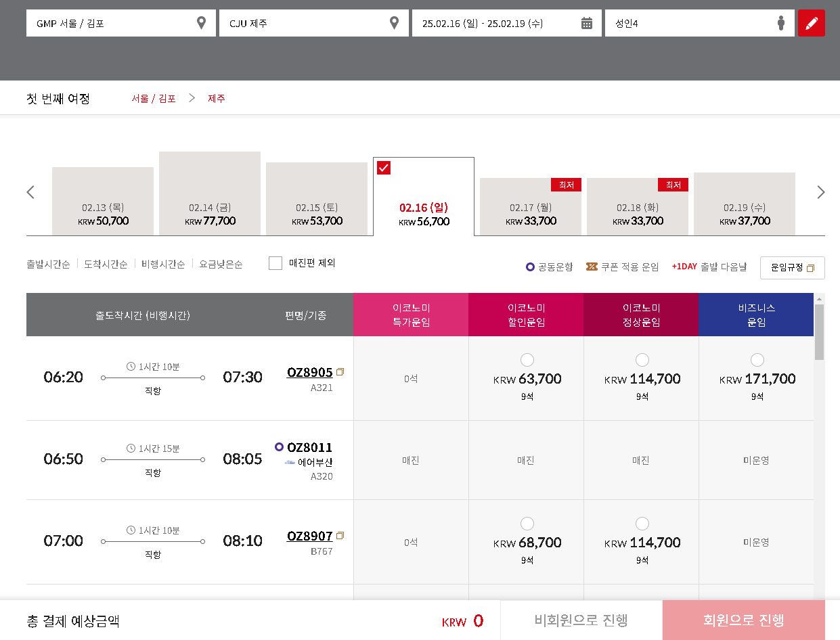Enable the 매진편 제외 checkbox

pos(275,263)
